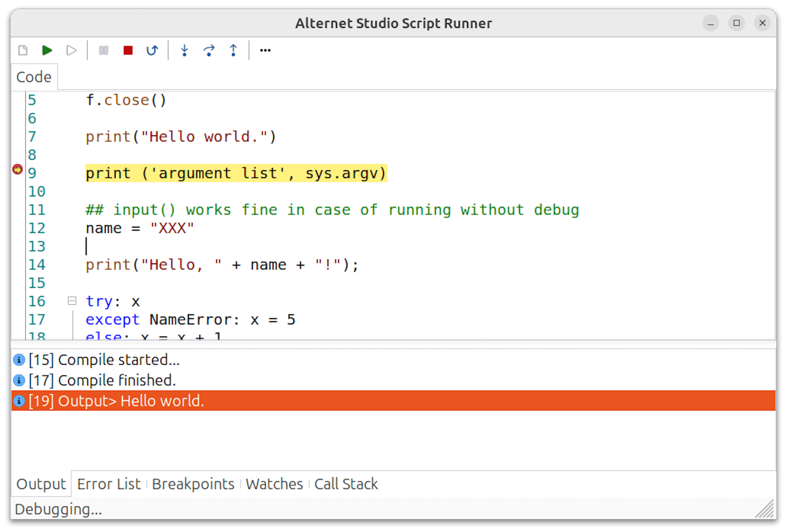Click Run without debugging outline arrow
The image size is (787, 532).
pos(71,50)
